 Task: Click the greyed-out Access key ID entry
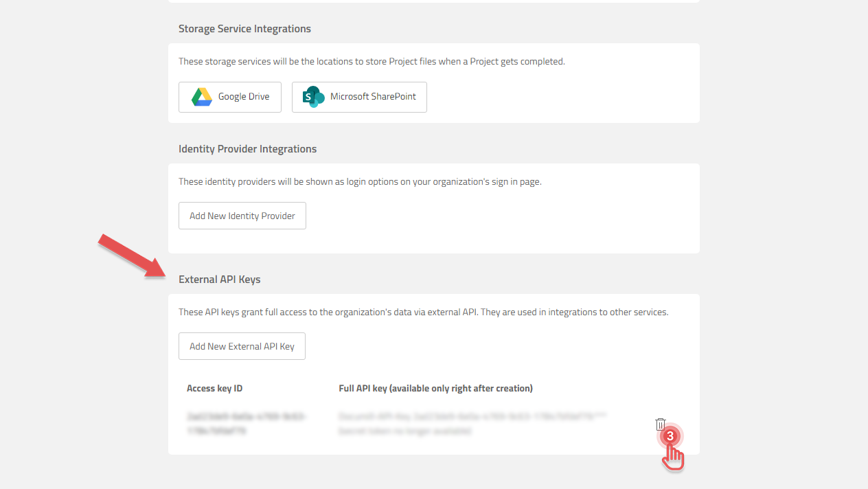pos(245,424)
